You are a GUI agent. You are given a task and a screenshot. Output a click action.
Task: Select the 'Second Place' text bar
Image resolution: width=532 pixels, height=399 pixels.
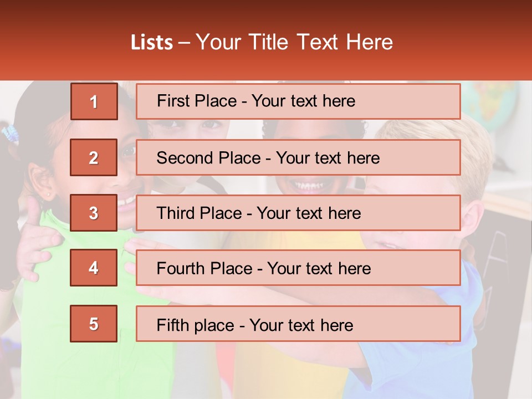(298, 157)
